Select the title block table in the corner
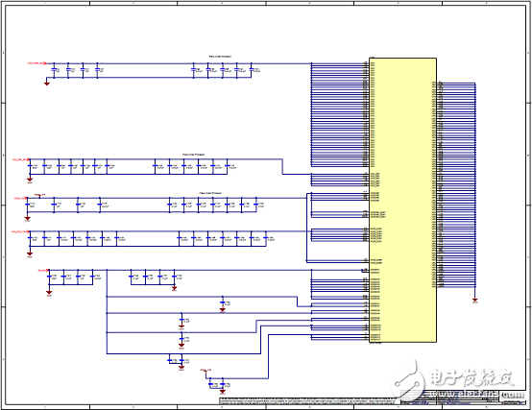Image resolution: width=532 pixels, height=410 pixels. tap(463, 398)
